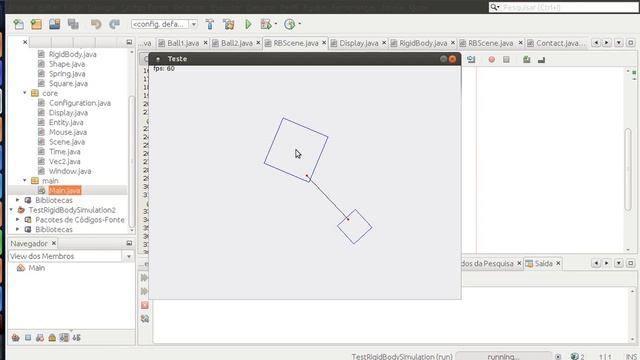Switch to Display.java editor tab
Screen dimensions: 640x360
[x=359, y=43]
